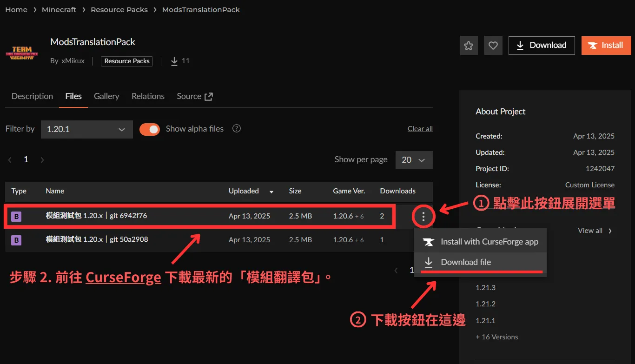Click the star favorite icon button
635x364 pixels.
click(469, 46)
